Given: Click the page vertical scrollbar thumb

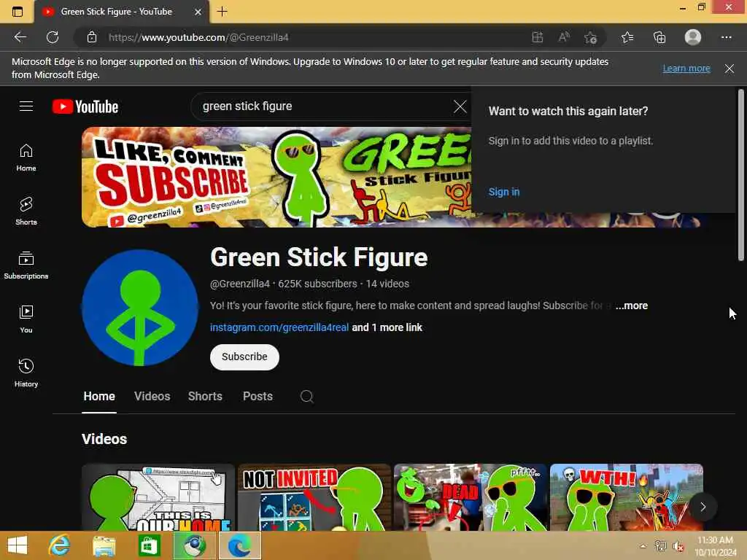Looking at the screenshot, I should click(x=741, y=175).
